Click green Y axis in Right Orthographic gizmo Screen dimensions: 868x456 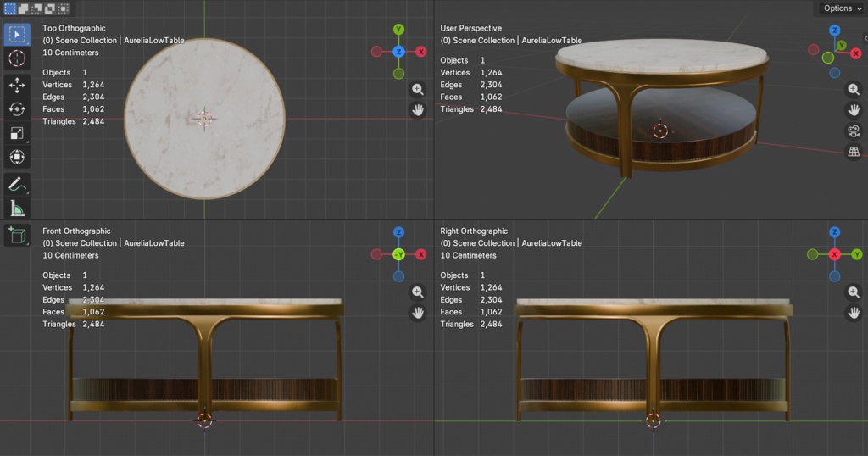pyautogui.click(x=857, y=254)
